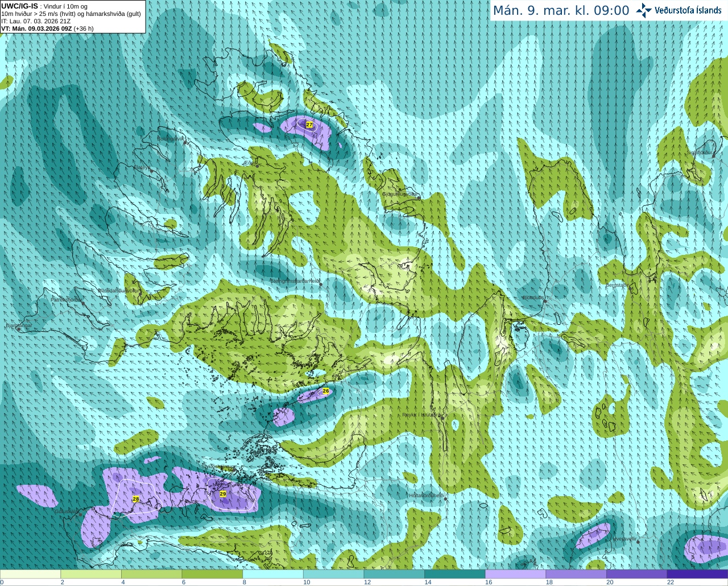Click the yellow gust marker 29
Viewport: 728px width, 586px height.
(x=223, y=494)
